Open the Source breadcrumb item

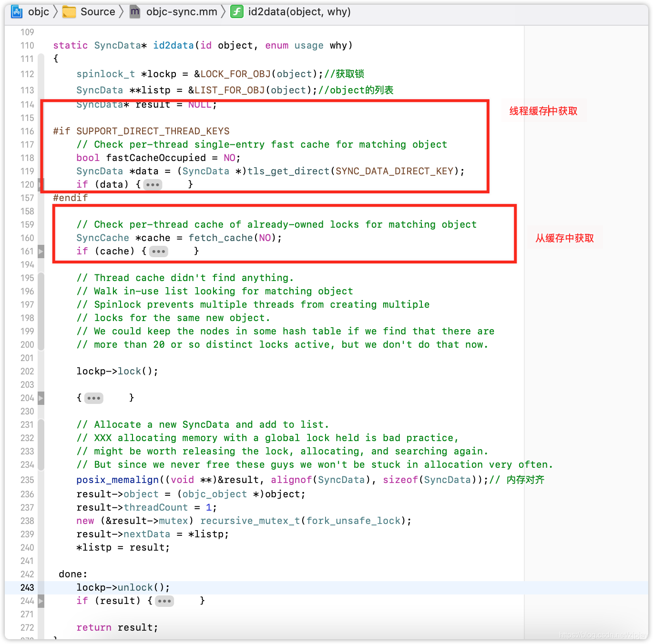[98, 11]
